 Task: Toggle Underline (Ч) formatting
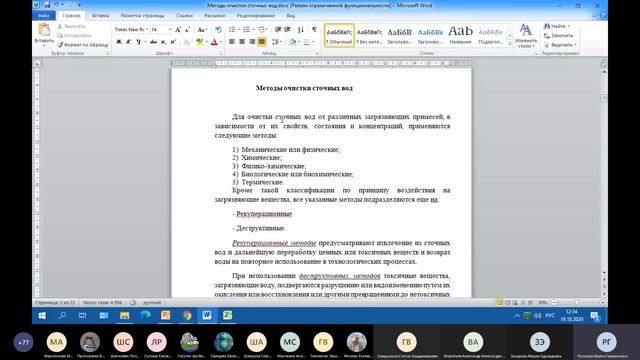pyautogui.click(x=138, y=42)
